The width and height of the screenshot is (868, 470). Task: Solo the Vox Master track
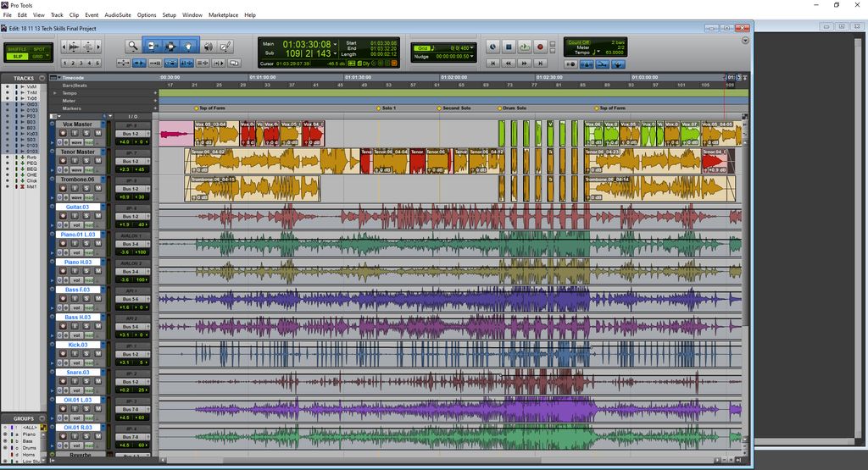pos(86,133)
